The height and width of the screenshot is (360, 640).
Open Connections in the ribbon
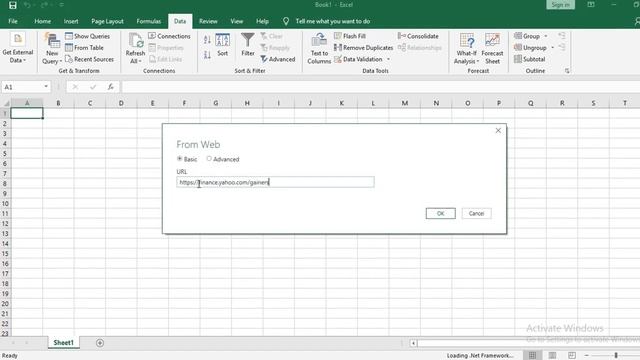(x=169, y=36)
